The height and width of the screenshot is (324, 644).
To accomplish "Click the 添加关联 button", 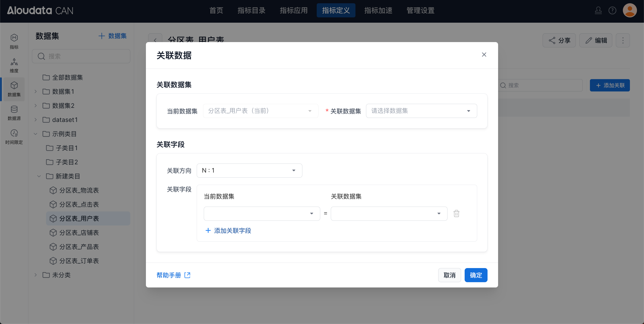I will point(610,85).
